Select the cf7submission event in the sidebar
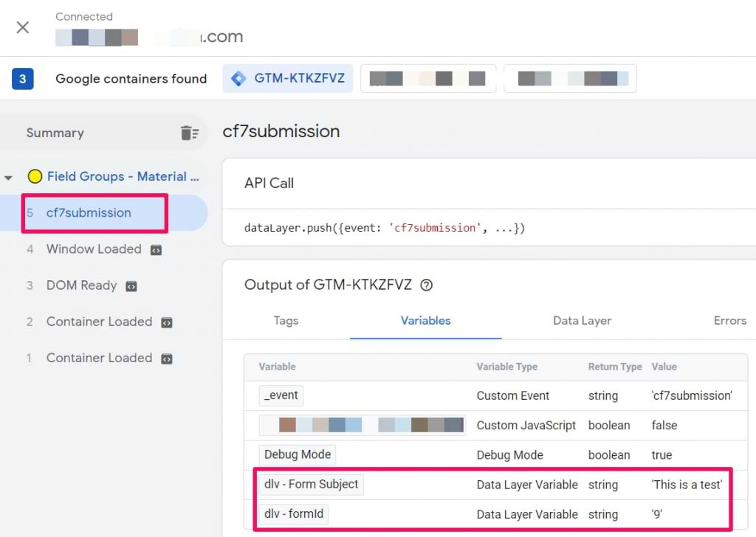This screenshot has width=756, height=537. pyautogui.click(x=89, y=213)
